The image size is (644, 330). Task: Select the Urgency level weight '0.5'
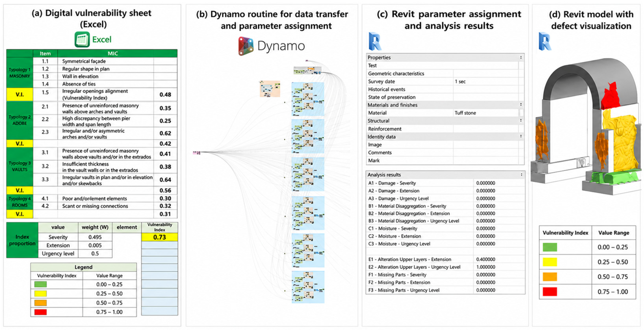pos(95,254)
